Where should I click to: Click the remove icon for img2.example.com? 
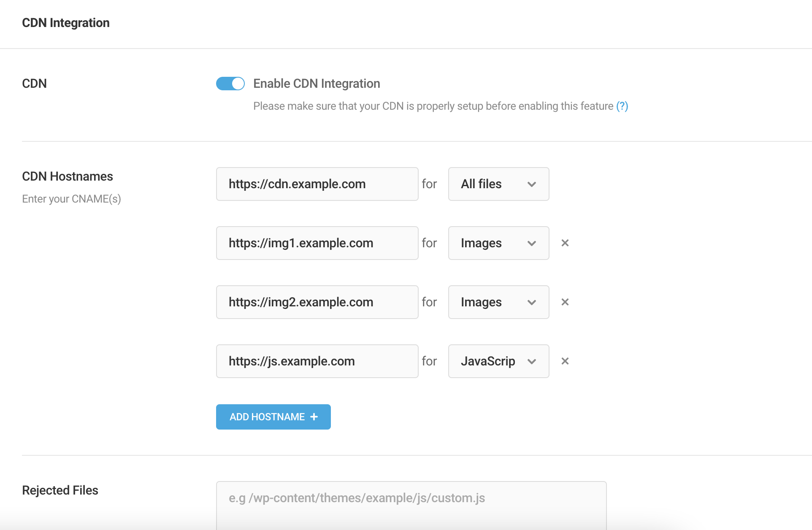565,302
